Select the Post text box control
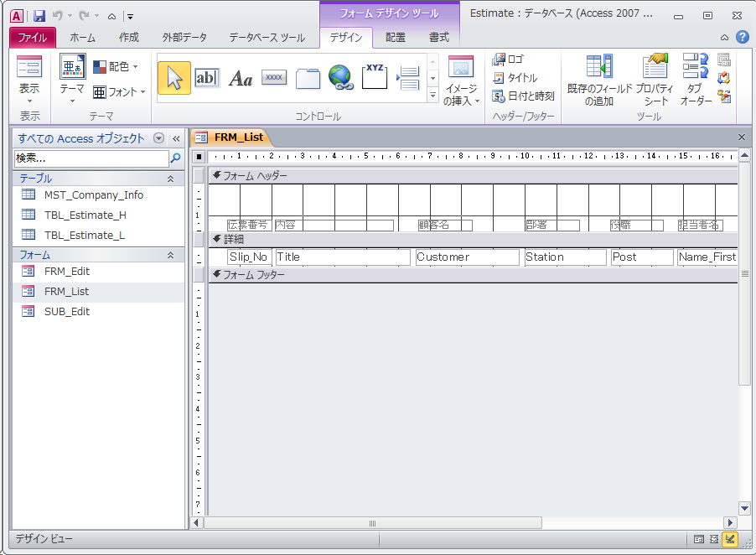756x555 pixels. [x=642, y=257]
